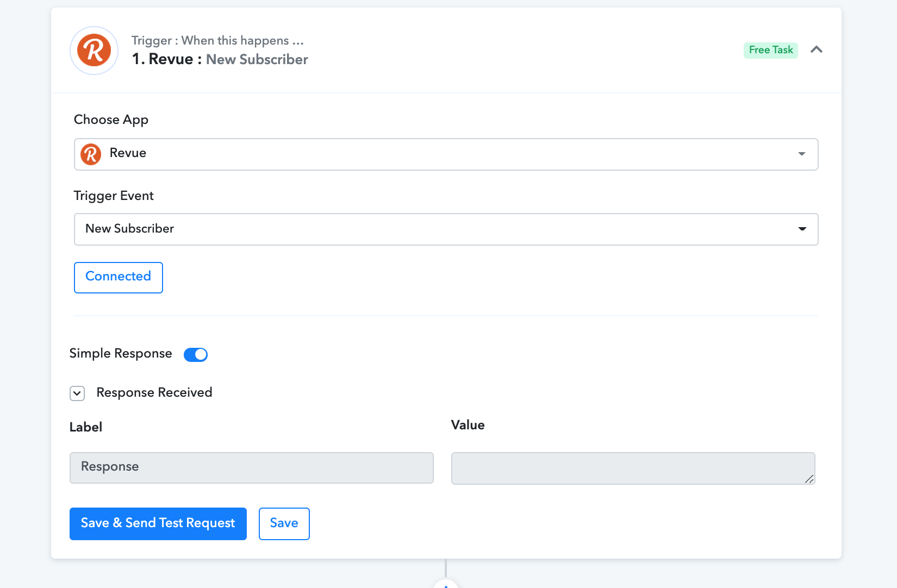Viewport: 897px width, 588px height.
Task: Click the Connected button
Action: point(119,278)
